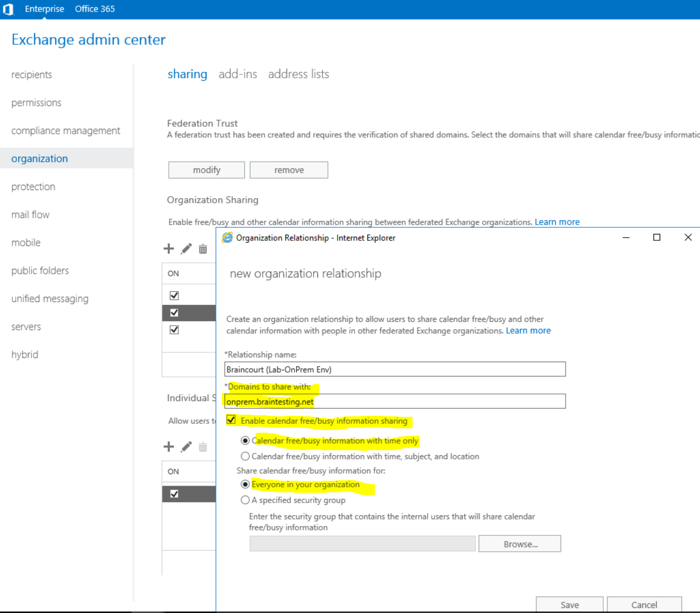Add a new individual sharing policy
This screenshot has width=700, height=613.
coord(168,446)
